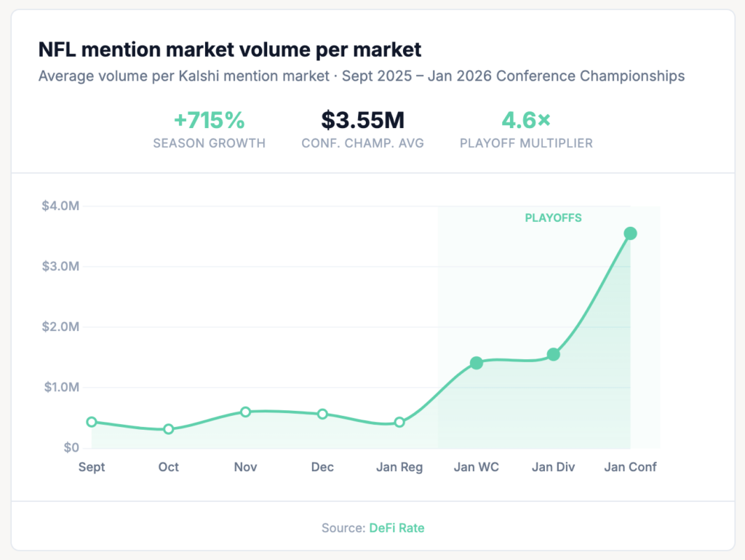
Task: Click the PLAYOFFS region label
Action: pos(553,217)
